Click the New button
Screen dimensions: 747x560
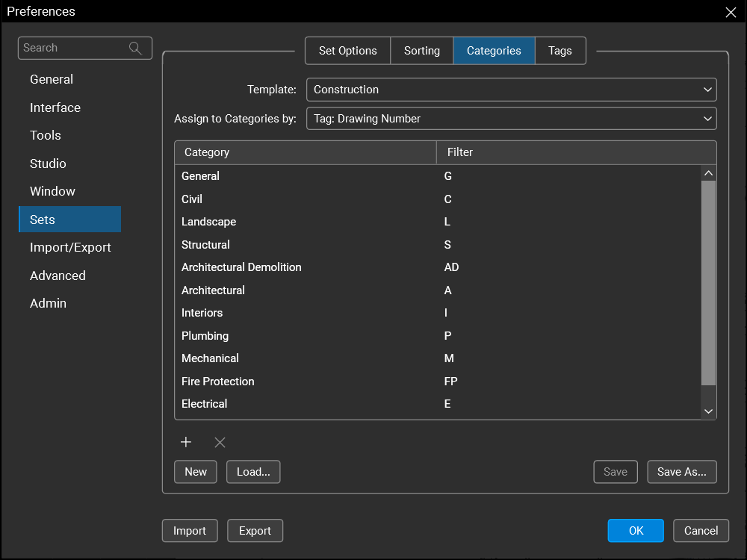coord(196,472)
